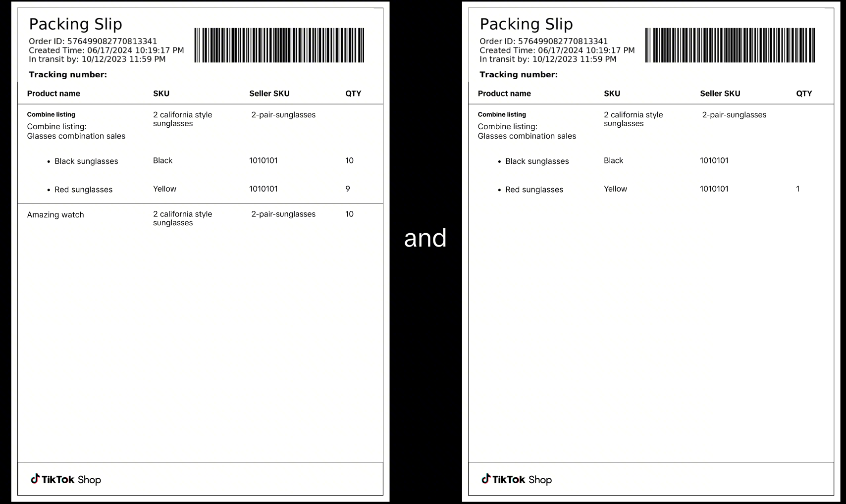Select the left slip's "Packing Slip" title
The height and width of the screenshot is (504, 846).
coord(75,24)
